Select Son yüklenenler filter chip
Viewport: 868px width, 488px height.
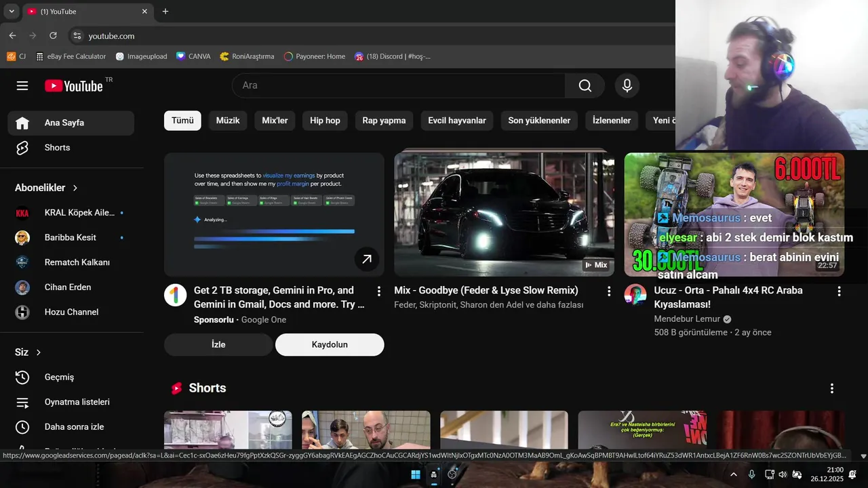click(539, 121)
